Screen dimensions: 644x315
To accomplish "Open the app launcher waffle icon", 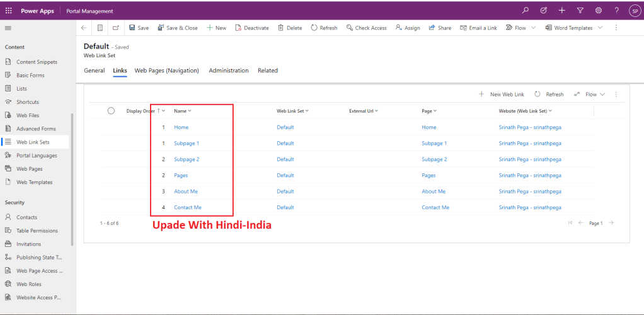I will point(8,11).
